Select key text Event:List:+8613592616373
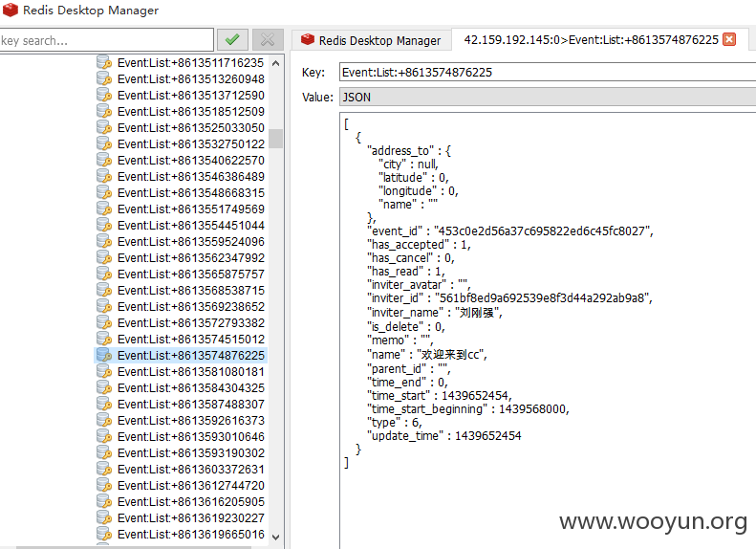Image resolution: width=756 pixels, height=549 pixels. (191, 421)
